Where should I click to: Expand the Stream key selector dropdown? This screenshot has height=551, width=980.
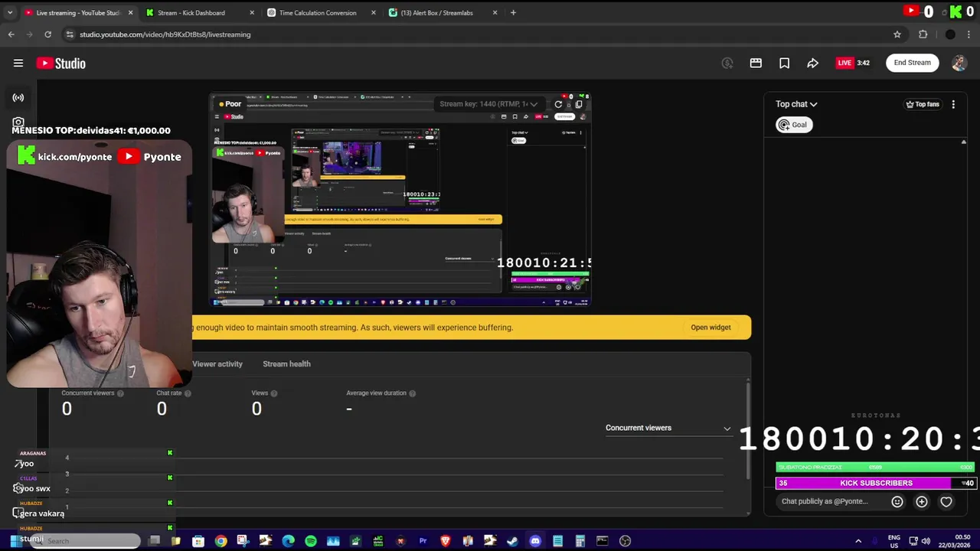488,104
